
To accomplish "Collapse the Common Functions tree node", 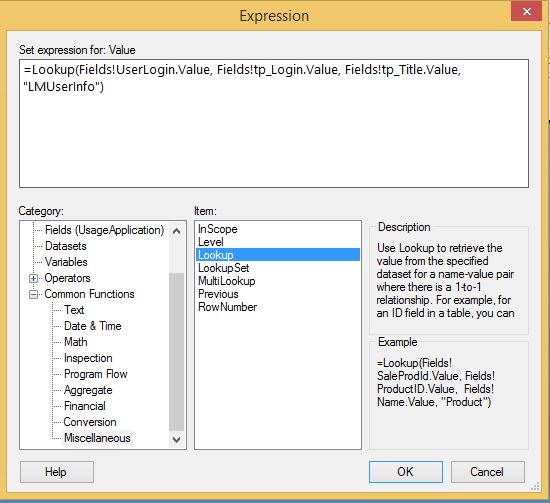I will pyautogui.click(x=33, y=294).
